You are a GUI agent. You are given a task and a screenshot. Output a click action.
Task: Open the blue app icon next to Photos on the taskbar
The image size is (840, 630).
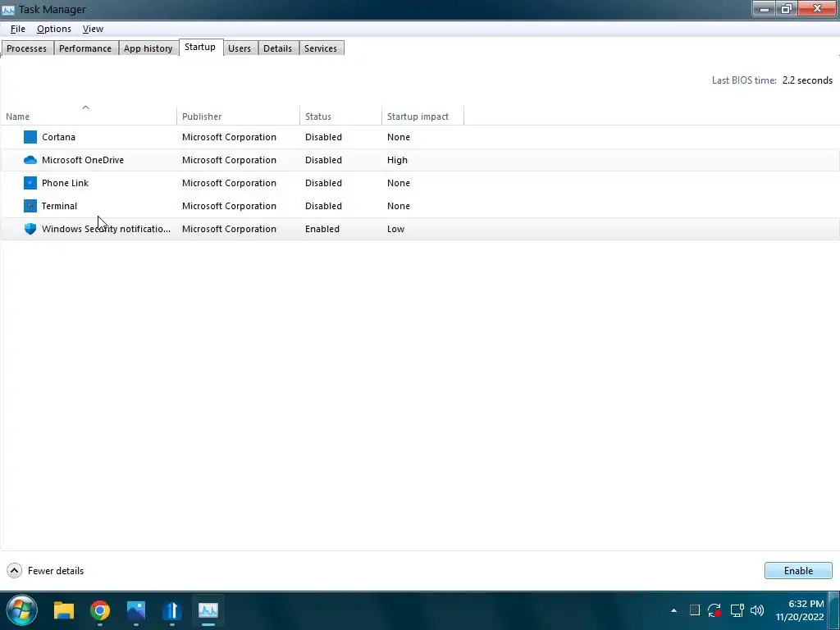(x=172, y=610)
